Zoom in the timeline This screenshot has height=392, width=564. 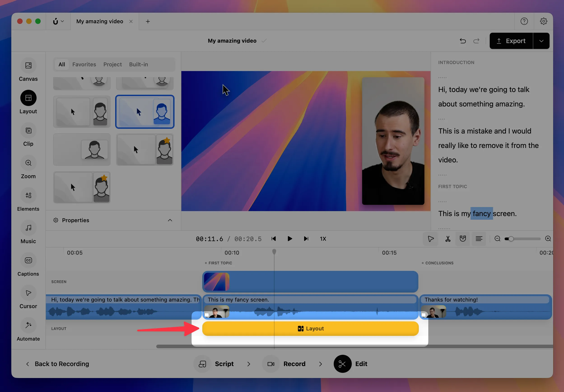[x=548, y=239]
